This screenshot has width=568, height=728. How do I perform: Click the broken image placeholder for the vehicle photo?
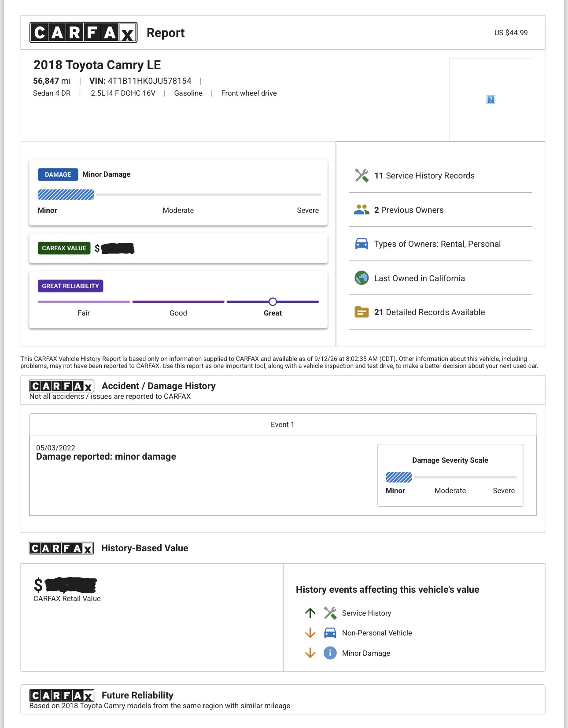coord(491,100)
